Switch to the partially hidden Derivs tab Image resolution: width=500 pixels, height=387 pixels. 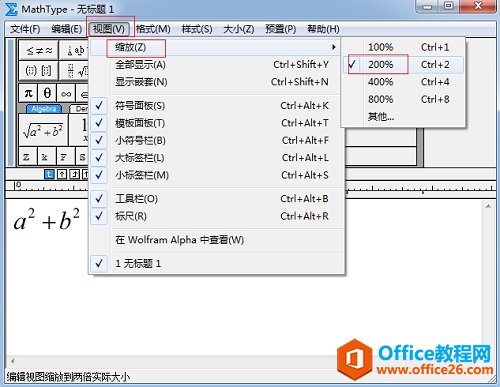(80, 109)
